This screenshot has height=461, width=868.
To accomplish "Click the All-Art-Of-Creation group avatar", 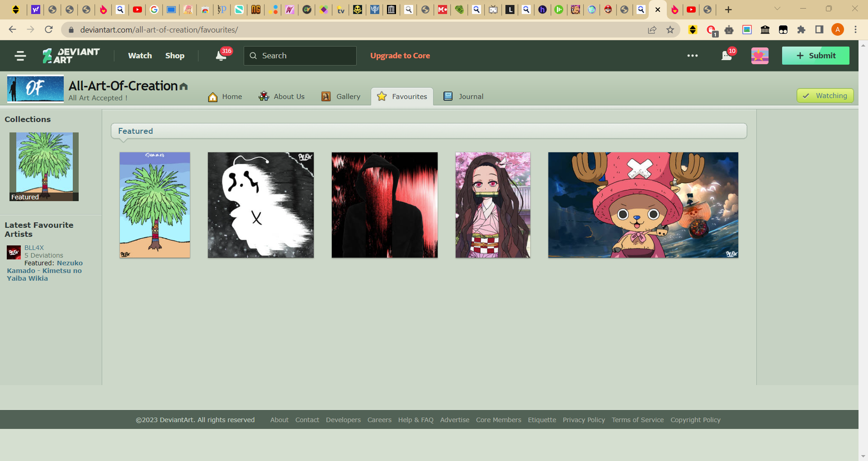I will [x=35, y=89].
